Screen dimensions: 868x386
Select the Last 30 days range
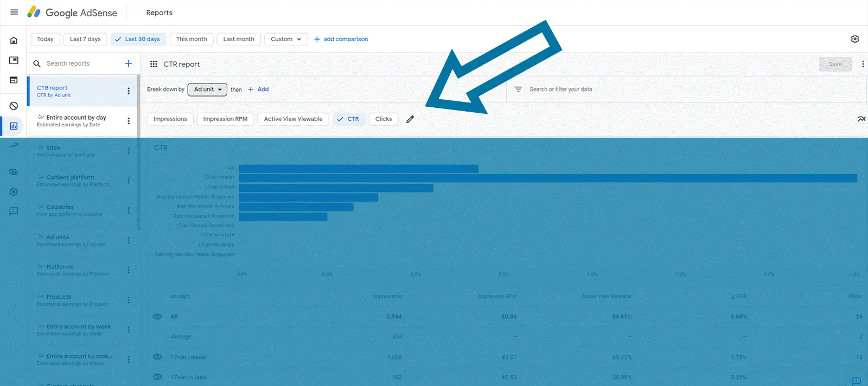138,39
